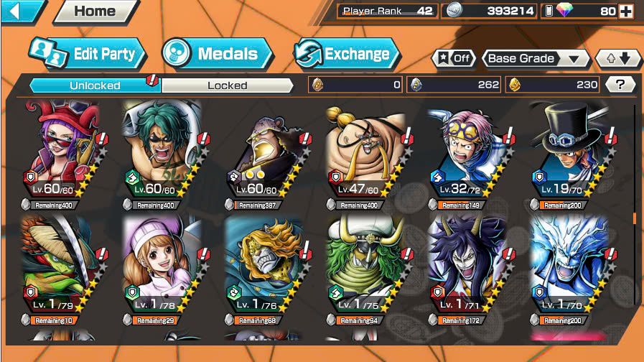Click the orange scrollbar on character list
Screen dimensions: 644x362
pos(635,218)
